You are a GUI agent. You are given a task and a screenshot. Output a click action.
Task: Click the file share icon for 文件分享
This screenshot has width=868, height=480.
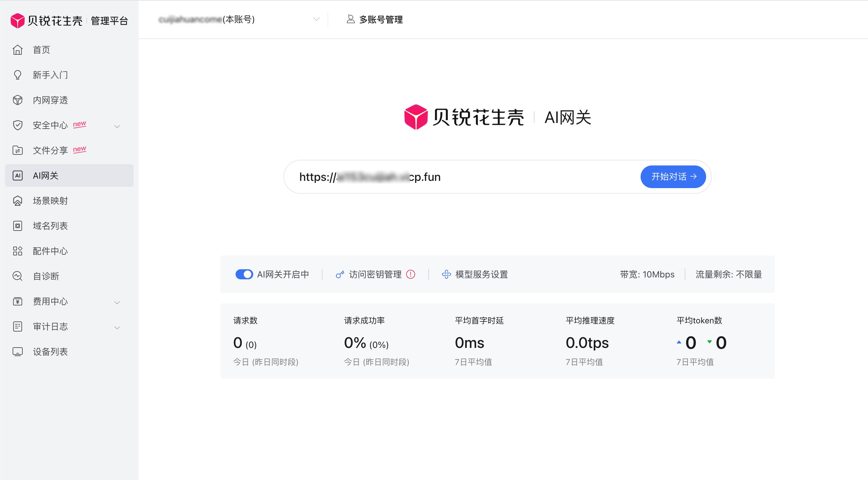point(18,150)
